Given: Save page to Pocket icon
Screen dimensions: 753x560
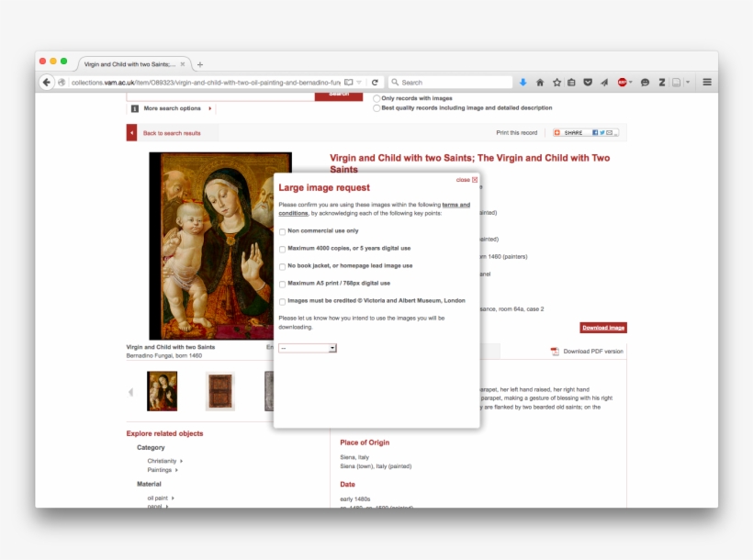Looking at the screenshot, I should coord(588,82).
